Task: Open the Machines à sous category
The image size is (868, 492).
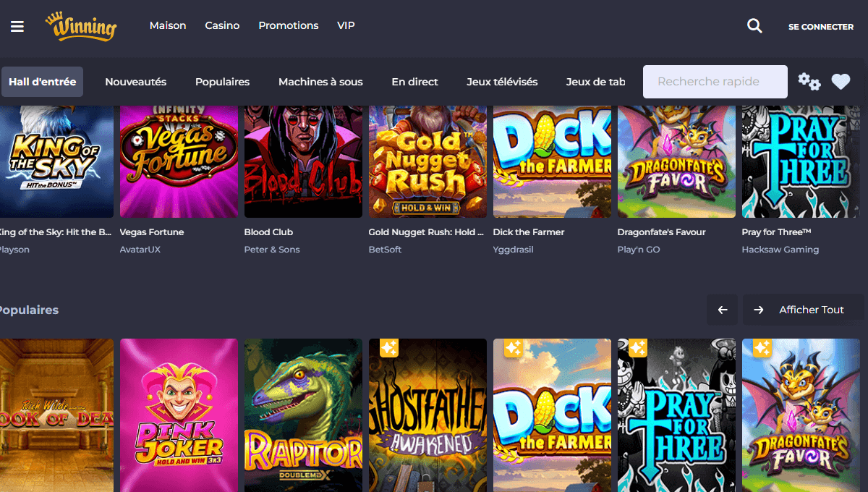Action: (320, 82)
